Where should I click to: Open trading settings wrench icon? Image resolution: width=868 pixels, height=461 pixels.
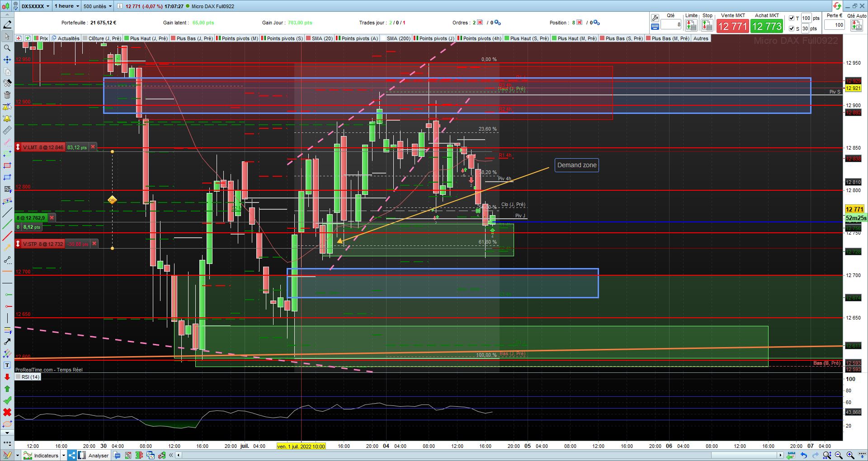[655, 18]
